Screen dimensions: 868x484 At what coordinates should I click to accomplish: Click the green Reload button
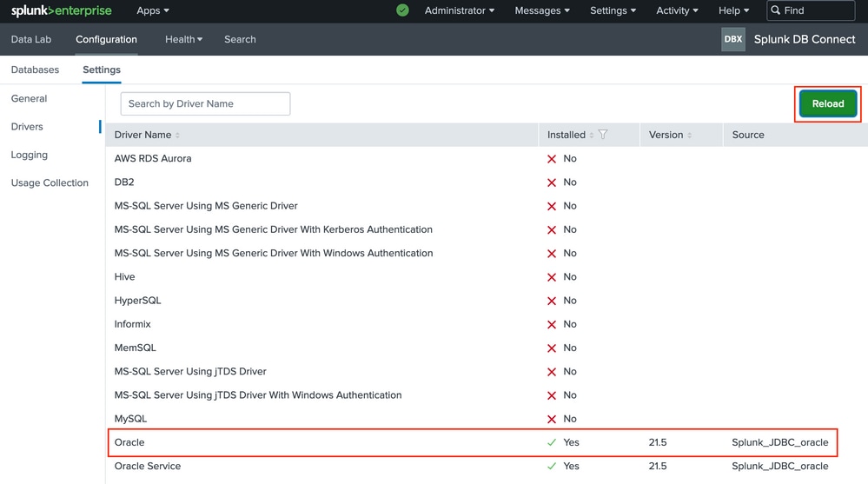coord(827,103)
